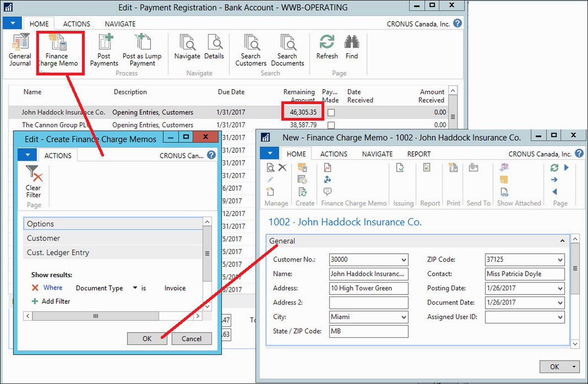588x384 pixels.
Task: Click the Issue icon in Issuing group
Action: click(x=400, y=168)
